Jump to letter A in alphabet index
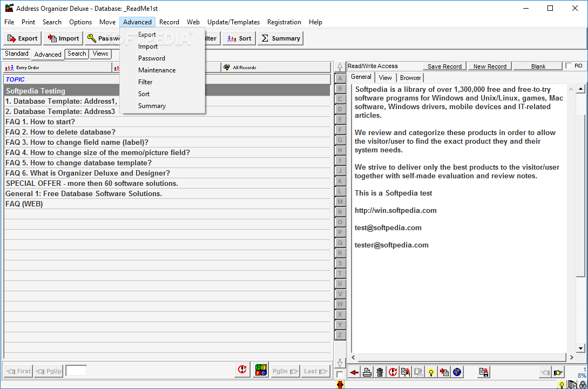The height and width of the screenshot is (389, 588). point(340,78)
